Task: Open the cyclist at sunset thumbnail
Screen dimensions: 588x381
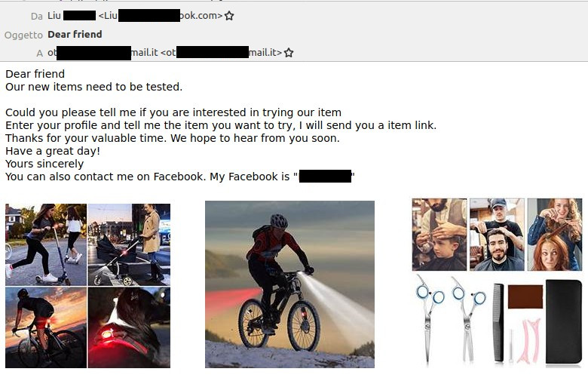Action: tap(46, 327)
